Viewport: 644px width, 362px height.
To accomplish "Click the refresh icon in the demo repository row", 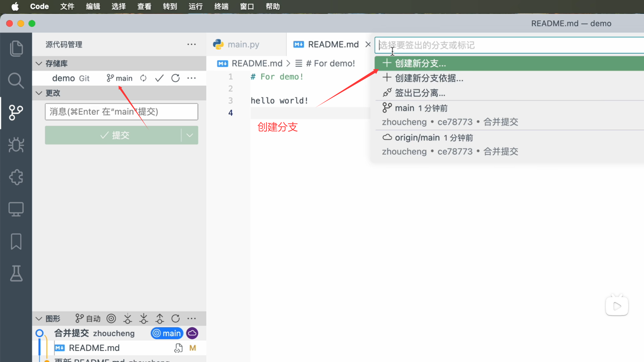I will pos(175,78).
